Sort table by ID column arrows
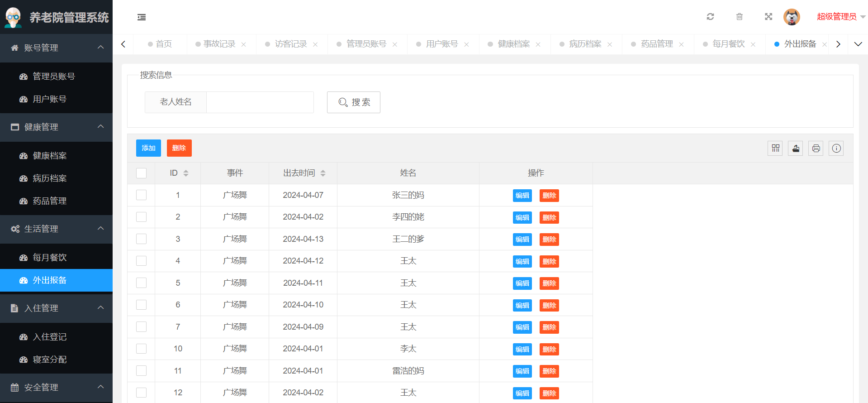Screen dimensions: 868x403 [186, 173]
